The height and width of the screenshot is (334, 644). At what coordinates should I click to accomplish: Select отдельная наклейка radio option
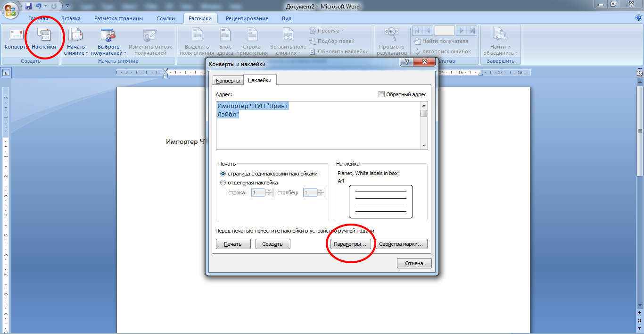tap(249, 183)
